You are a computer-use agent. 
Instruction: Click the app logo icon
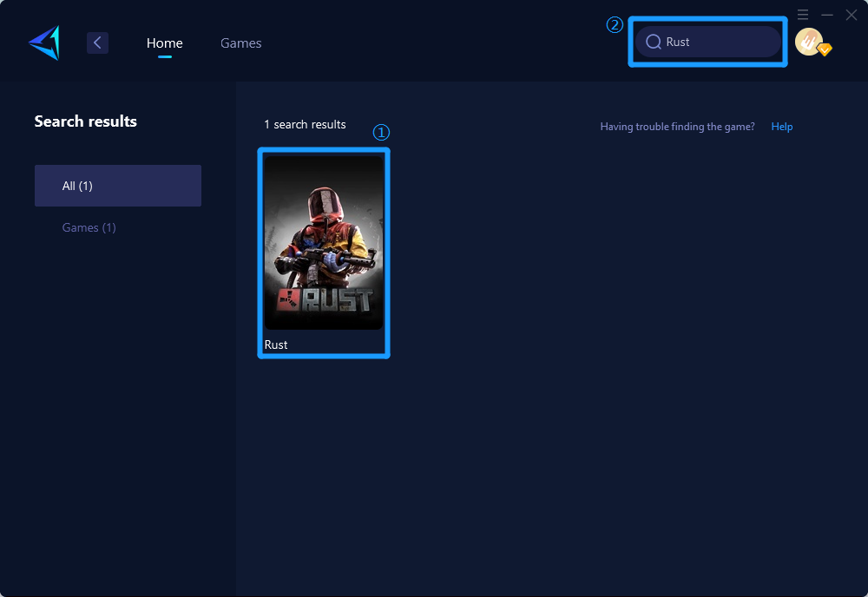pos(44,43)
